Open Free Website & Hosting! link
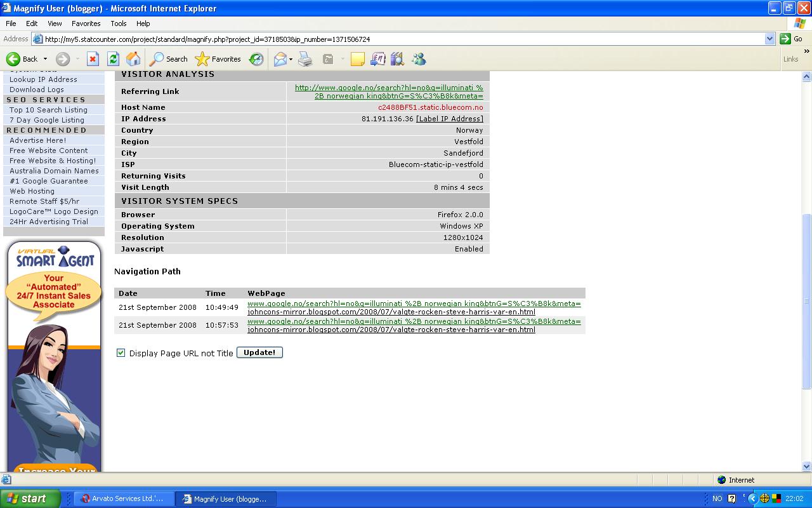812x508 pixels. (53, 161)
